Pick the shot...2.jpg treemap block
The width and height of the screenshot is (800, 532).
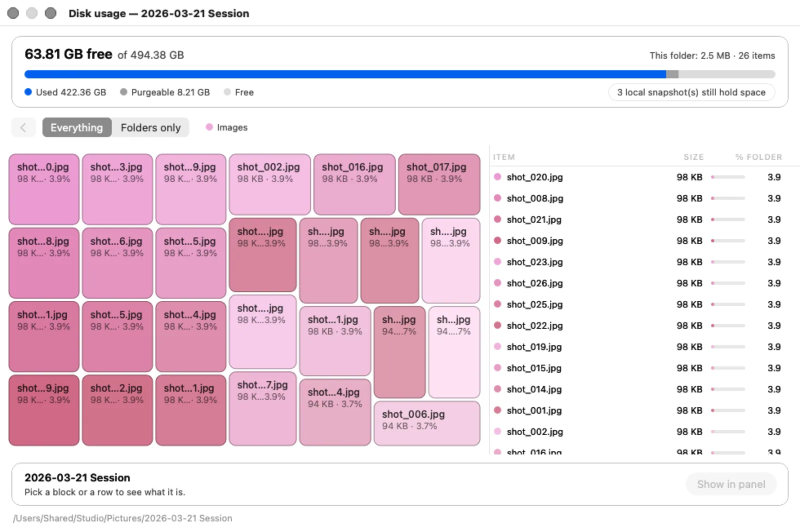[117, 410]
